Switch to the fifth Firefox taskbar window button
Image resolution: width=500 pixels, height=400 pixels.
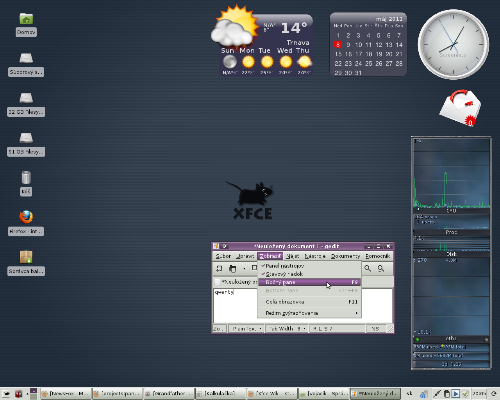click(x=271, y=394)
